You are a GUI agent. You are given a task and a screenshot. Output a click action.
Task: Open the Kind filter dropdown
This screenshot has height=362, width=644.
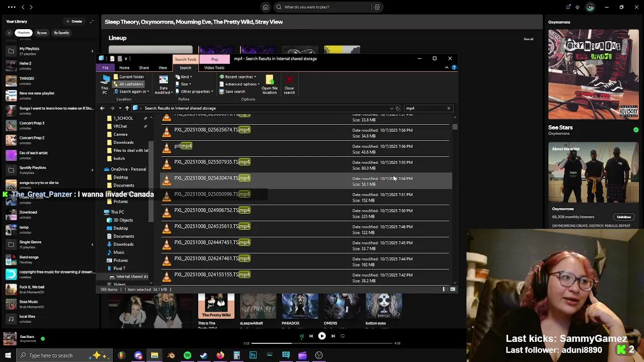(x=183, y=77)
